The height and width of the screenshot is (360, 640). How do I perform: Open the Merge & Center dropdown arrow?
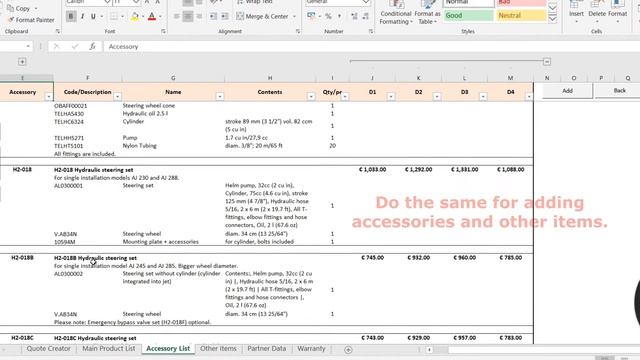tap(294, 17)
